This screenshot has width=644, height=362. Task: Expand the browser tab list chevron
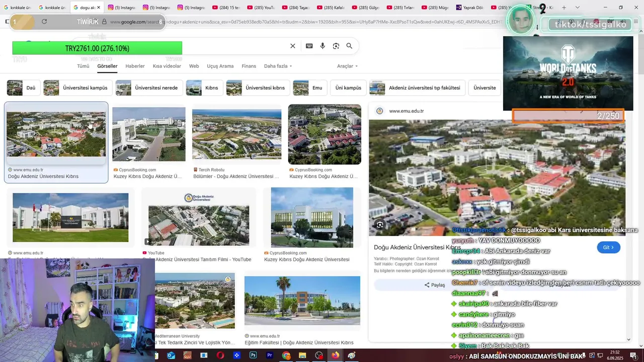tap(577, 8)
